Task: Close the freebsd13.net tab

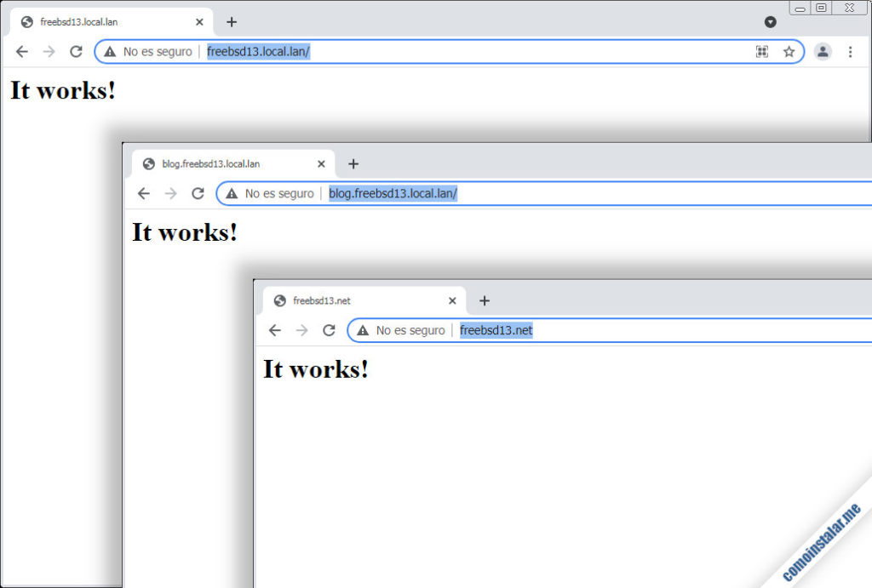Action: point(452,301)
